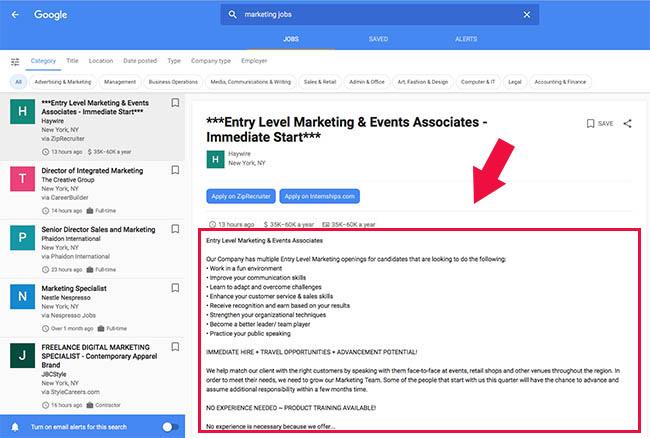
Task: Bookmark the Marketing Specialist listing
Action: click(x=175, y=288)
